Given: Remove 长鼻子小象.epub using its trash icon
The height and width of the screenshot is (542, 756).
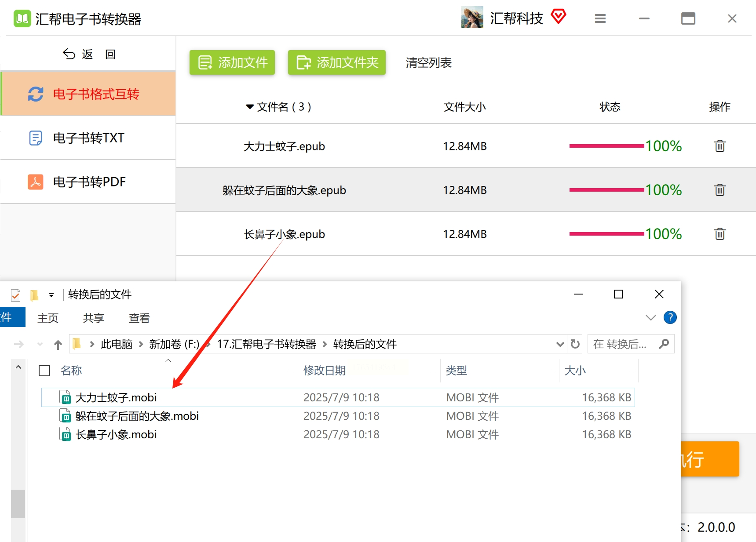Looking at the screenshot, I should coord(719,234).
